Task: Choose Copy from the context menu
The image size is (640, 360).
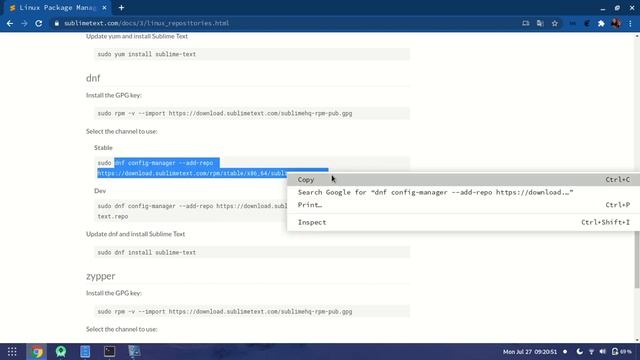Action: click(463, 180)
